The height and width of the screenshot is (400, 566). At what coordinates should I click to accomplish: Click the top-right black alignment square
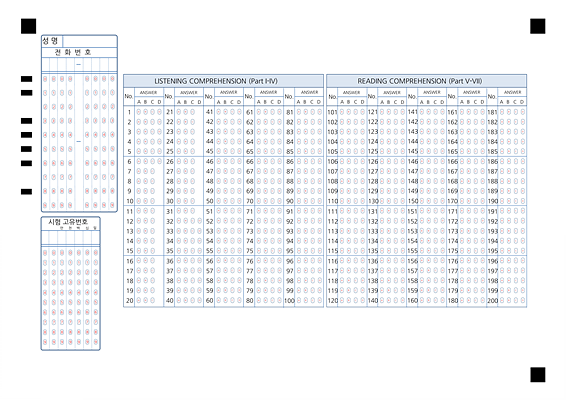click(538, 26)
